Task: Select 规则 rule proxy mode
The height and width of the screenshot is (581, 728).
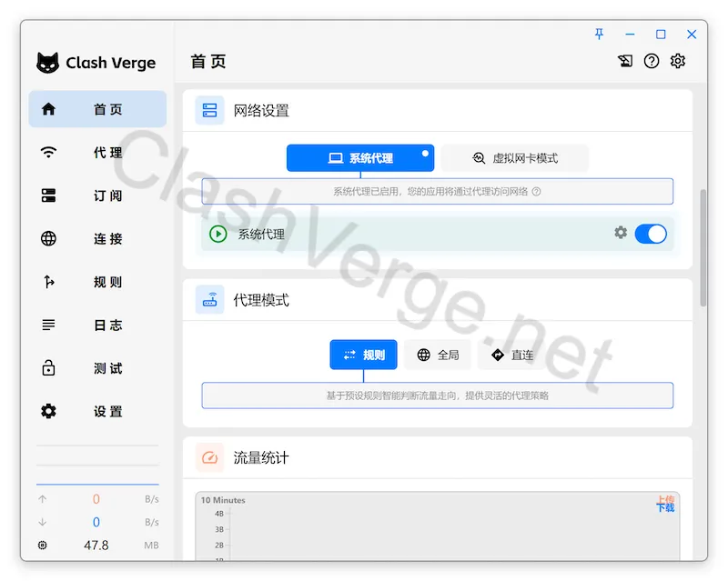Action: click(x=363, y=355)
